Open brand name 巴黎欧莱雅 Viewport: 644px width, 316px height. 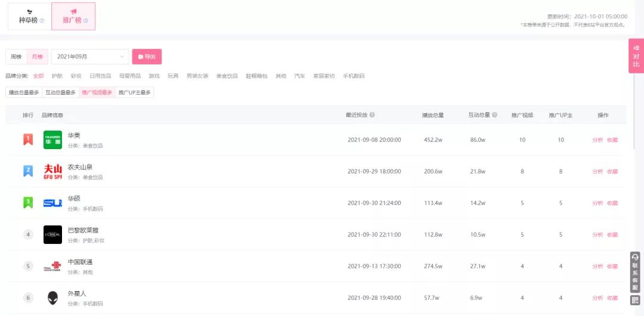(83, 231)
